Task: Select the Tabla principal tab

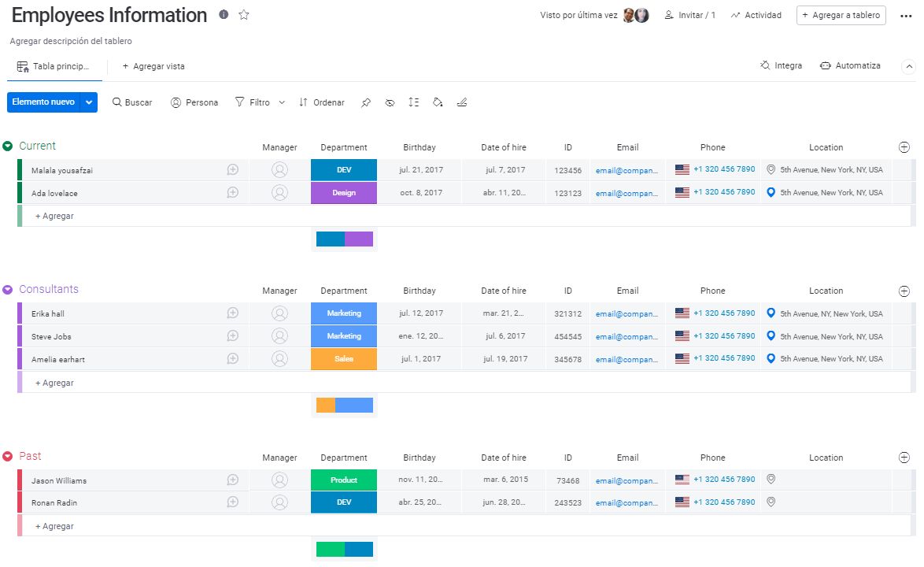Action: point(54,67)
